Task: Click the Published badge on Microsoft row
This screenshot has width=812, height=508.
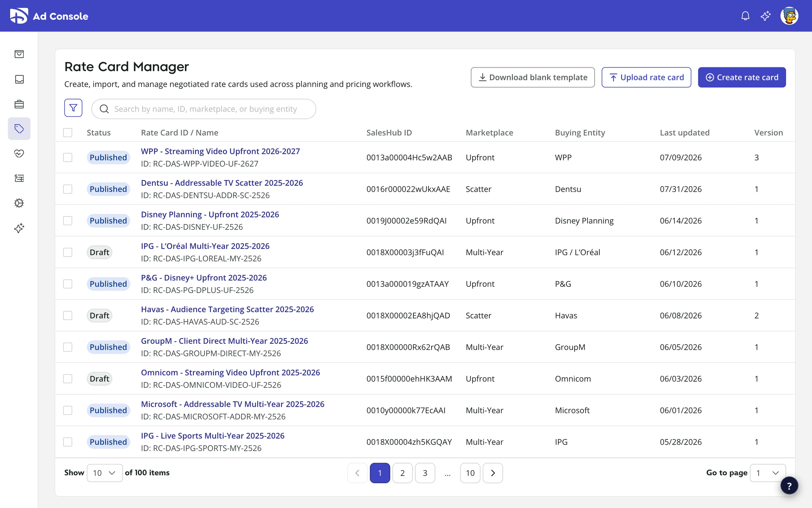Action: tap(108, 410)
